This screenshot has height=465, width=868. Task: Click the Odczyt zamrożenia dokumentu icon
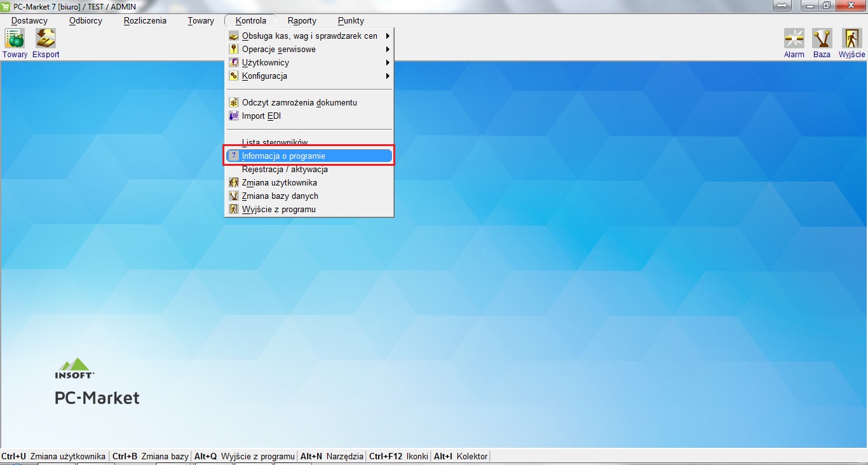tap(233, 103)
